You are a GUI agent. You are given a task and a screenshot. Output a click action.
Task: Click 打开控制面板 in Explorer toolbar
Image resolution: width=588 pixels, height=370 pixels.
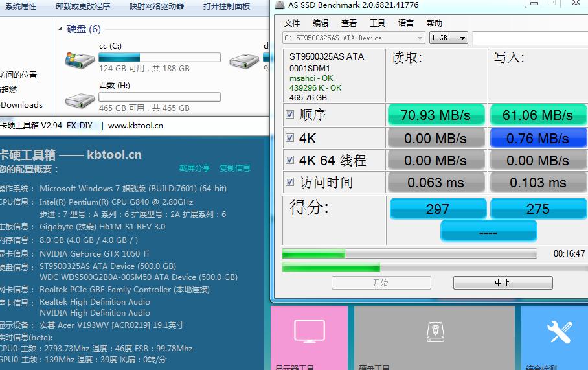click(x=227, y=6)
